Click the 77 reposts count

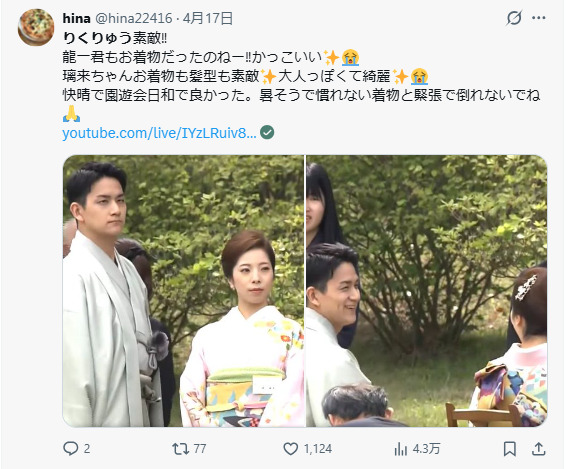200,449
